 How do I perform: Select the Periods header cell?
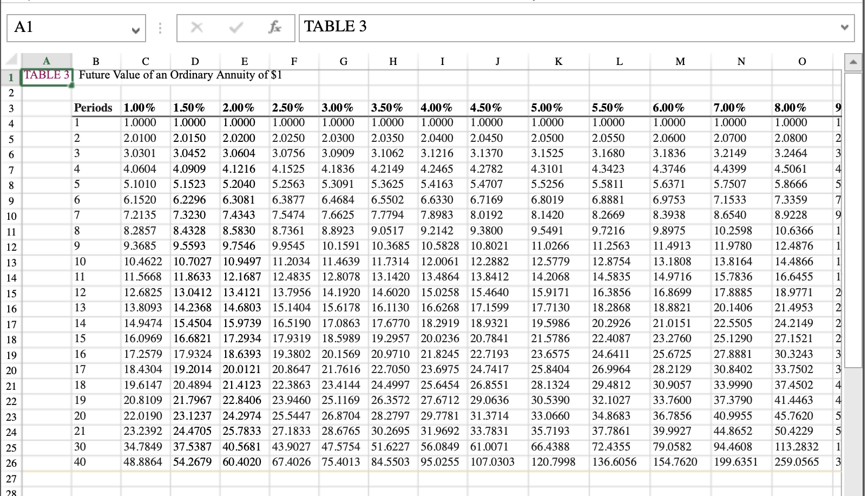tap(93, 107)
